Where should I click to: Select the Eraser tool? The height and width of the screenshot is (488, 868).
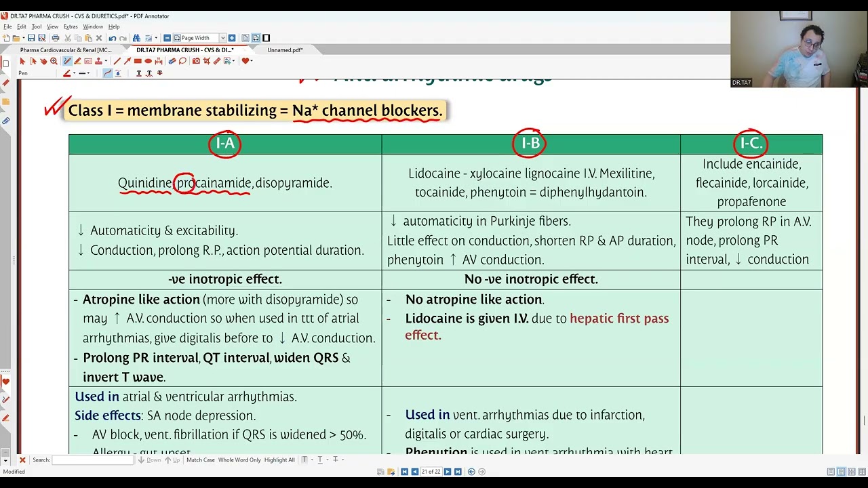172,61
